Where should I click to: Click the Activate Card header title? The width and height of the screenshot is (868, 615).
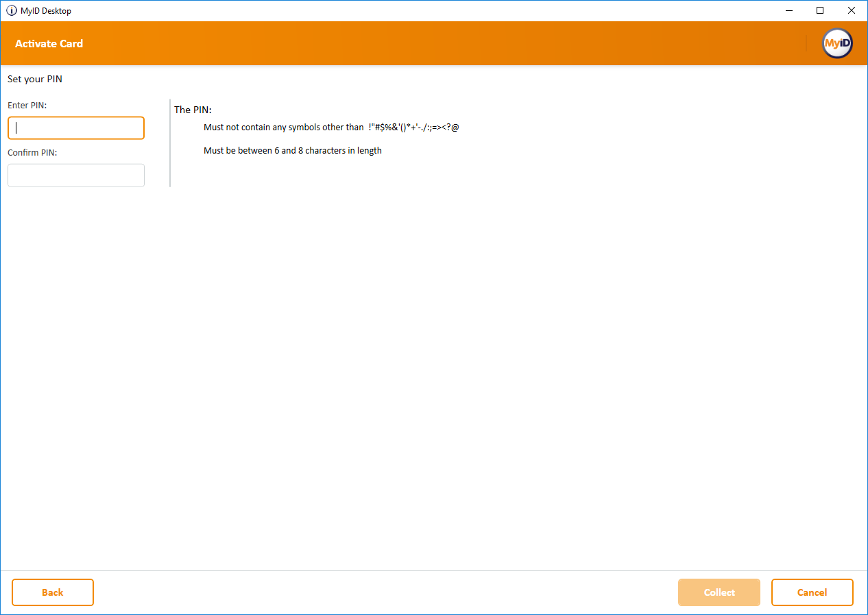(49, 43)
